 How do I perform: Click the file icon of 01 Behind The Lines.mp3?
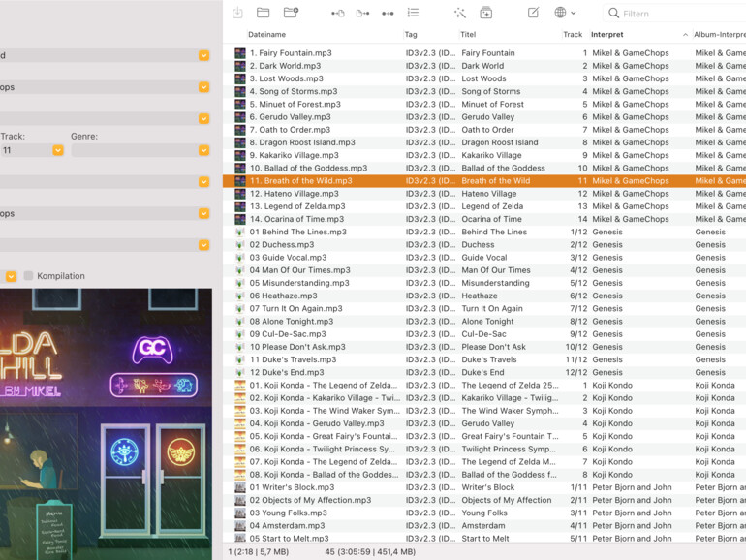pyautogui.click(x=240, y=233)
